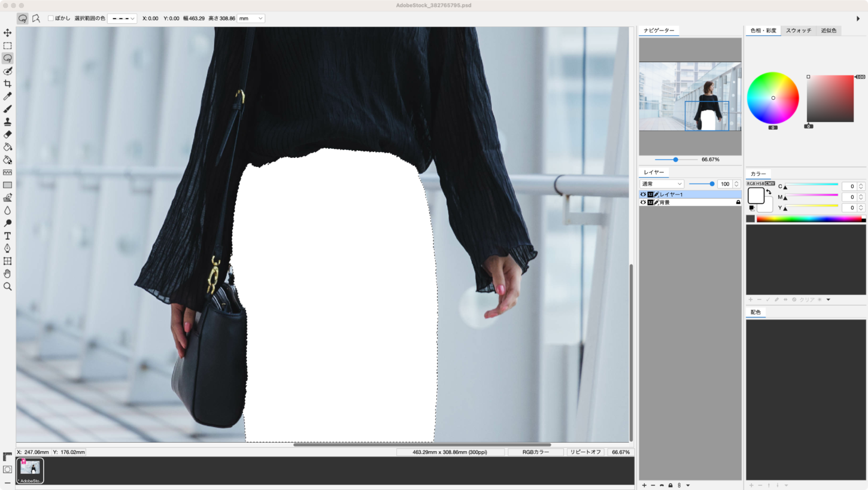The image size is (868, 490).
Task: Select the rectangular marquee selection tool
Action: click(8, 45)
